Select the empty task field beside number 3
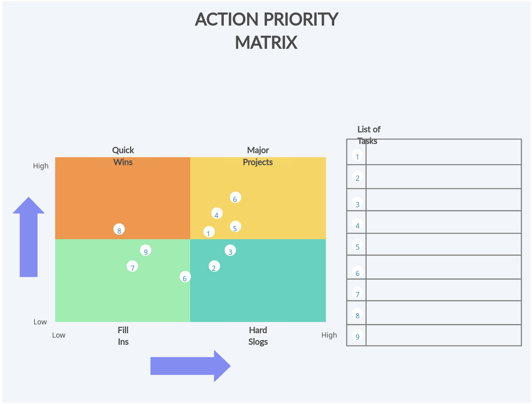 [444, 200]
